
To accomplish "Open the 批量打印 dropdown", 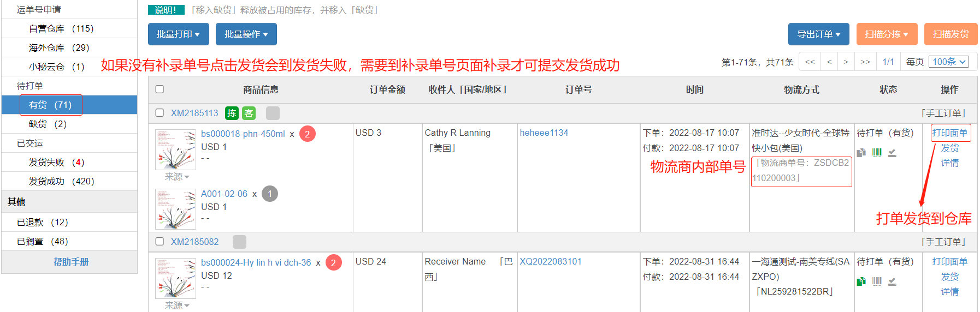I will [x=178, y=34].
